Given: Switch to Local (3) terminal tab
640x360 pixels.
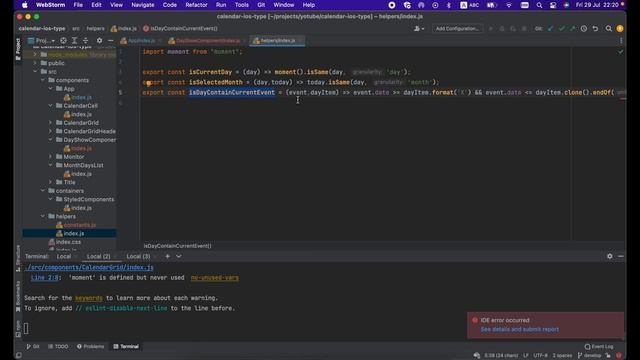Looking at the screenshot, I should 138,256.
